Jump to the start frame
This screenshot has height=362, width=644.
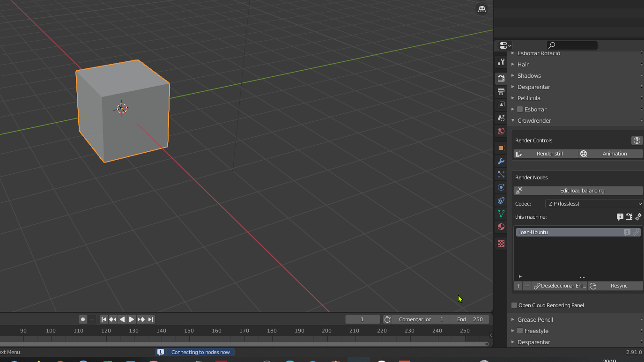point(104,319)
